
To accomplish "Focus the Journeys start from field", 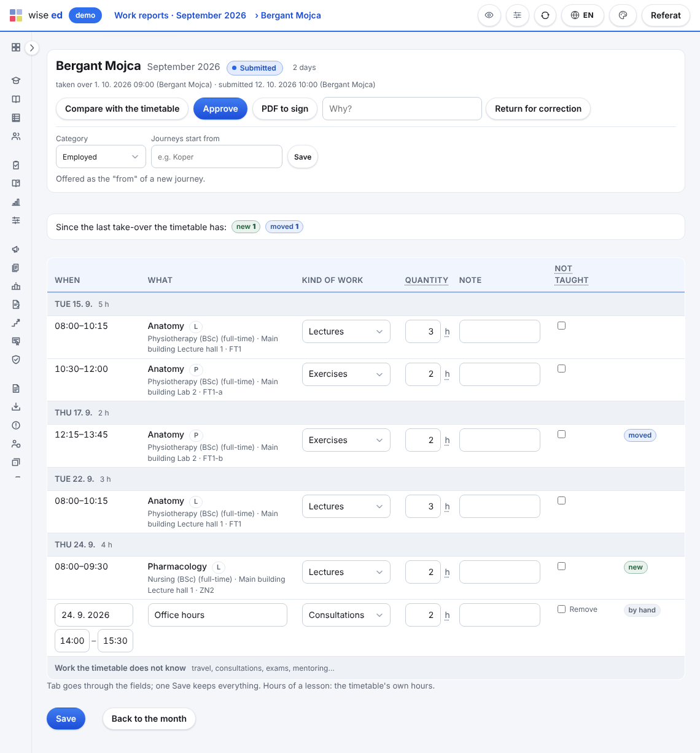I will point(217,157).
